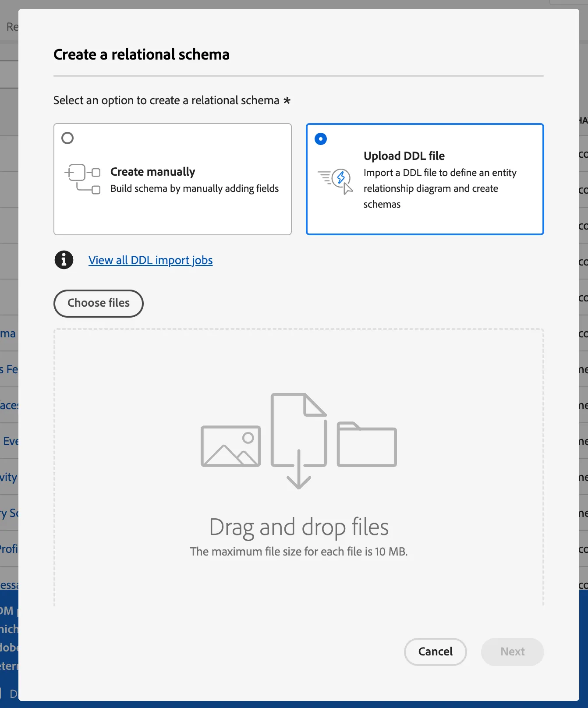Select the Upload DDL file radio button
588x708 pixels.
coord(321,139)
